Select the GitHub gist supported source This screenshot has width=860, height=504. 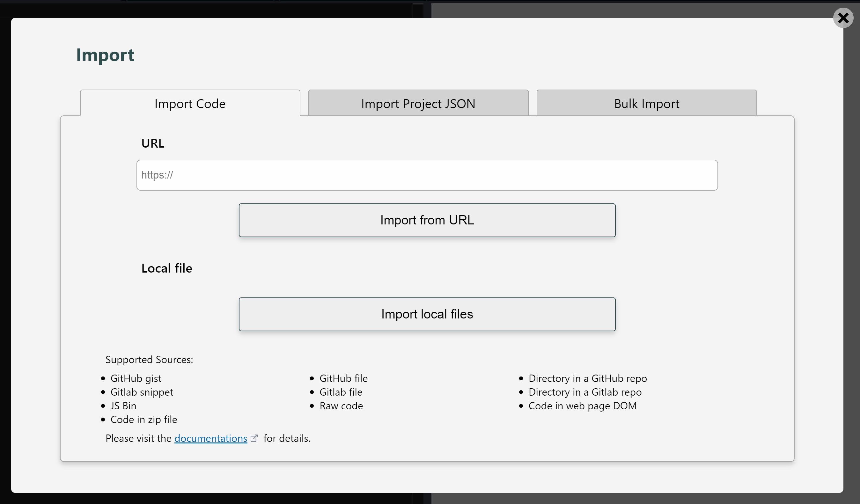(136, 378)
